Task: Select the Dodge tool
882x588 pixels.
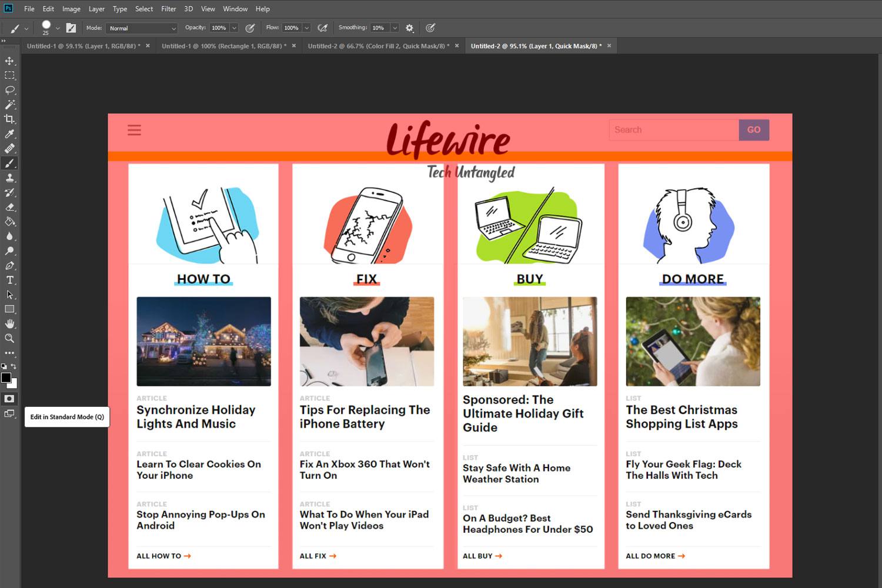Action: point(9,251)
